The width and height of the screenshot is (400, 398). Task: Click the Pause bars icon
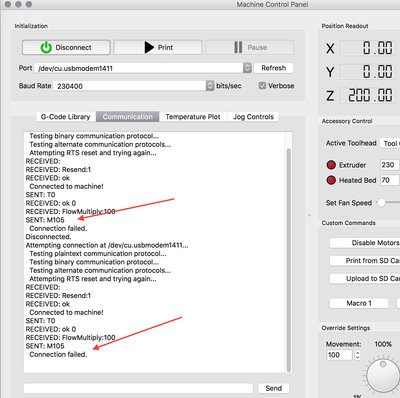point(238,47)
